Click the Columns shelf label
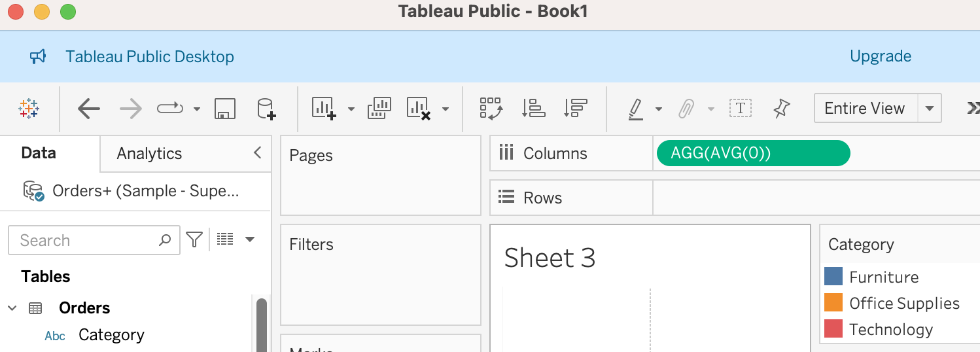Screen dimensions: 980x352 555,154
